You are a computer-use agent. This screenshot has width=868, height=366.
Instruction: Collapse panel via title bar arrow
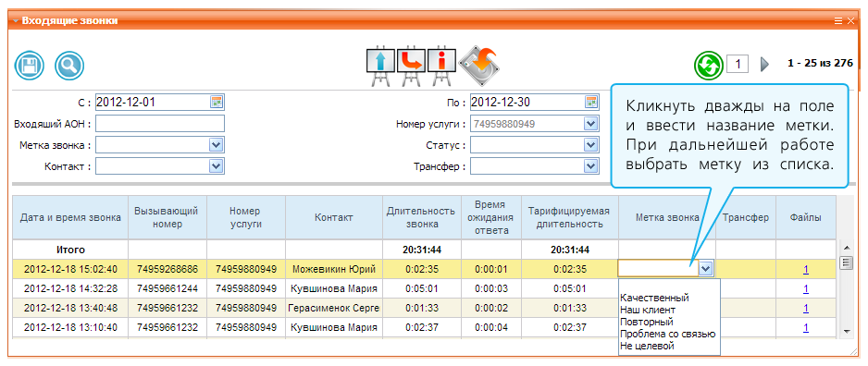(16, 21)
